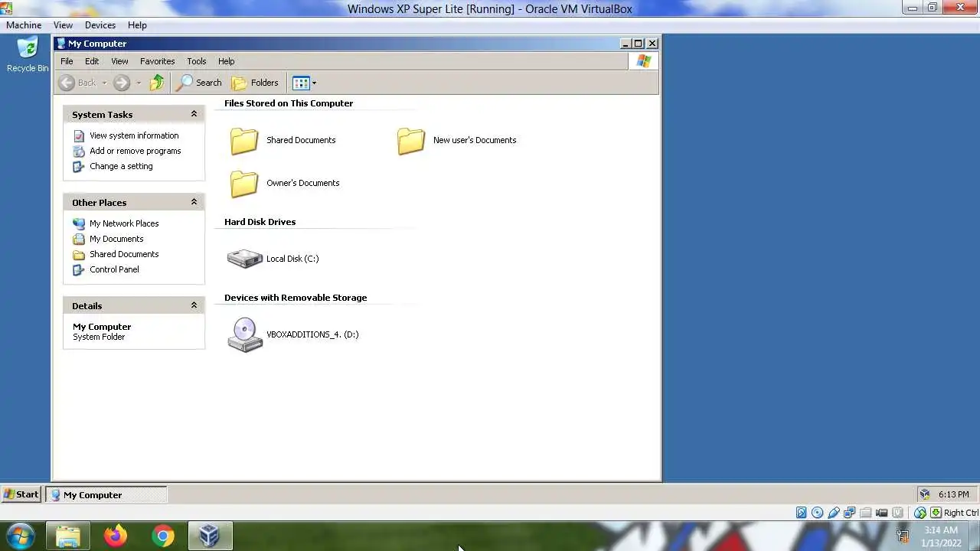Go up one folder level
This screenshot has height=551, width=980.
157,83
